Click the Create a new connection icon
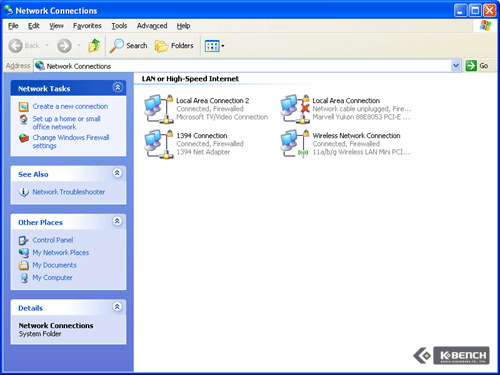Screen dimensions: 500x375 24,107
